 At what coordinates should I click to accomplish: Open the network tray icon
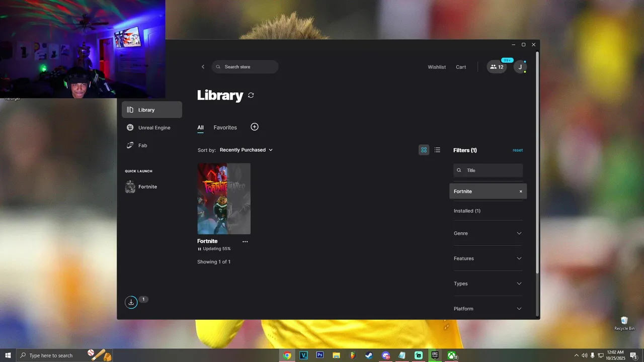pyautogui.click(x=601, y=355)
